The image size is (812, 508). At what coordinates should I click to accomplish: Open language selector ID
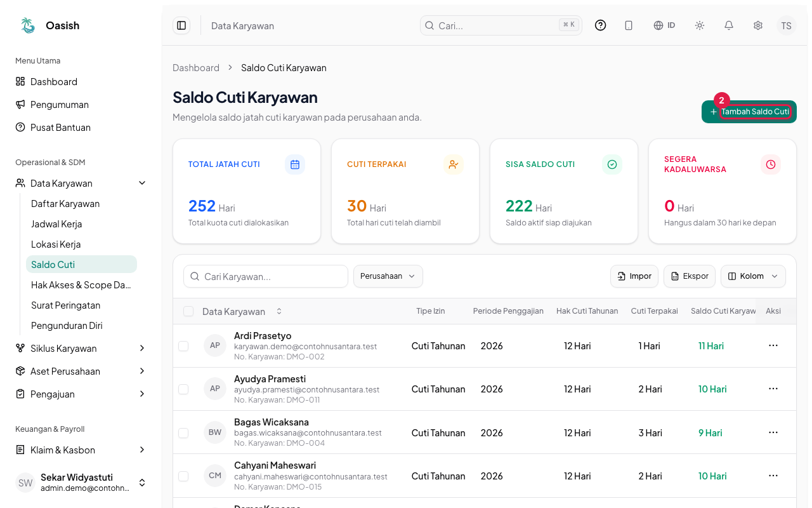664,25
